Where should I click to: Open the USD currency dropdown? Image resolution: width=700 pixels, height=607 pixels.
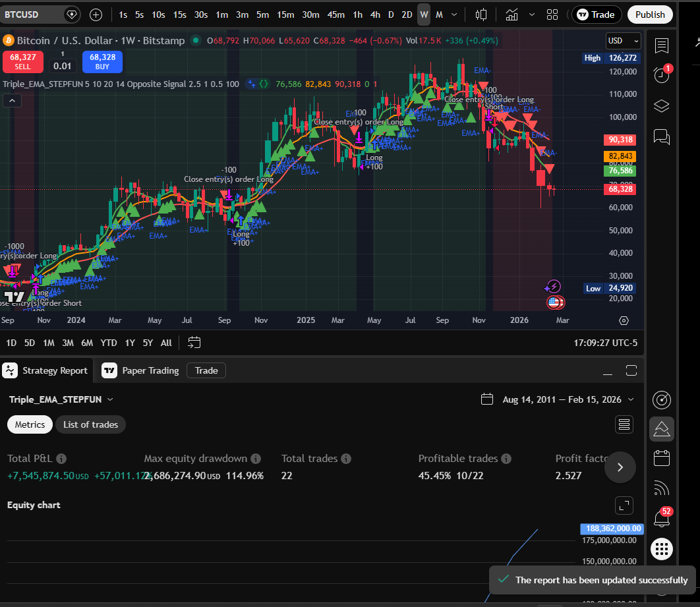click(622, 40)
